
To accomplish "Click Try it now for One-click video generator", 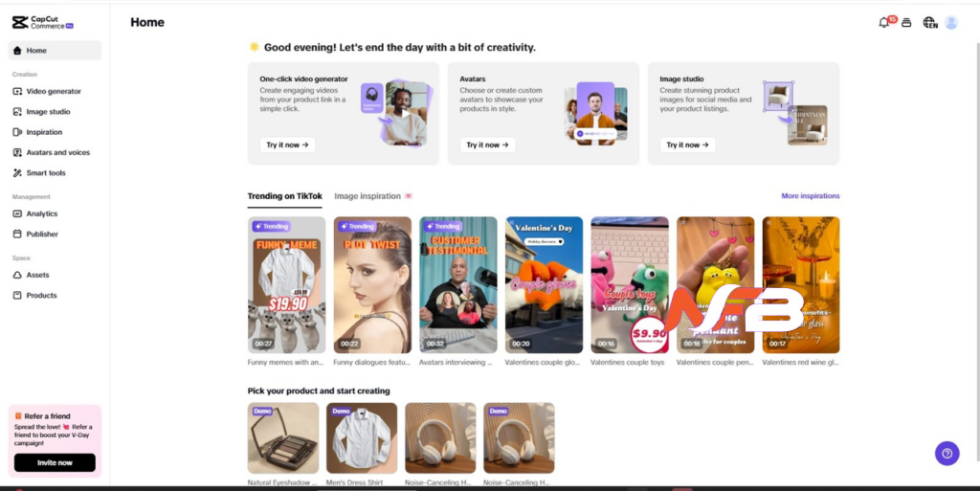I will [287, 145].
